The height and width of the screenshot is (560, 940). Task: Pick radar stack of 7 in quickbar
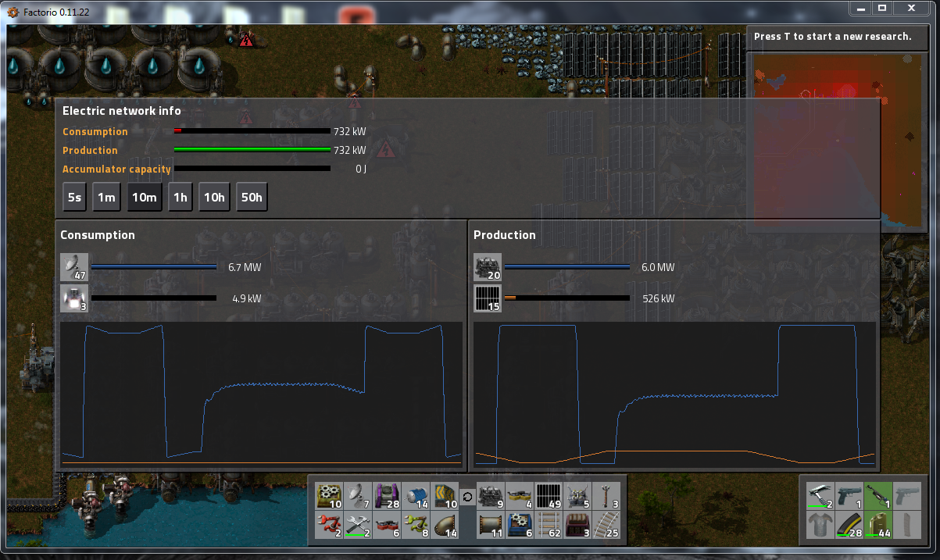358,495
